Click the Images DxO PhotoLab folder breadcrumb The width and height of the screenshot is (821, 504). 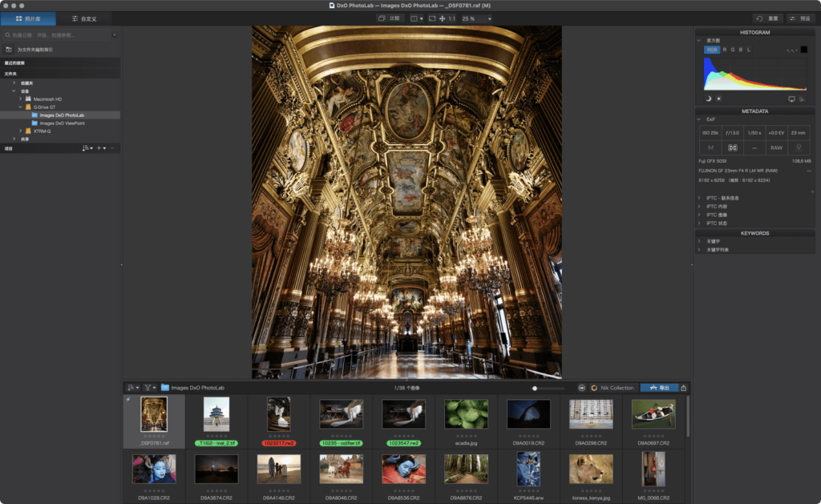coord(192,388)
